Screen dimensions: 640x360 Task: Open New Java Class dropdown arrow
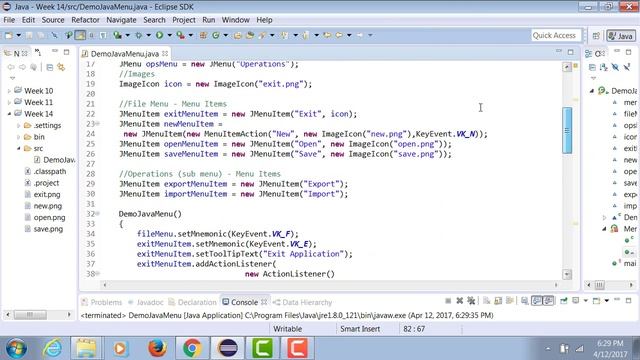[x=225, y=36]
